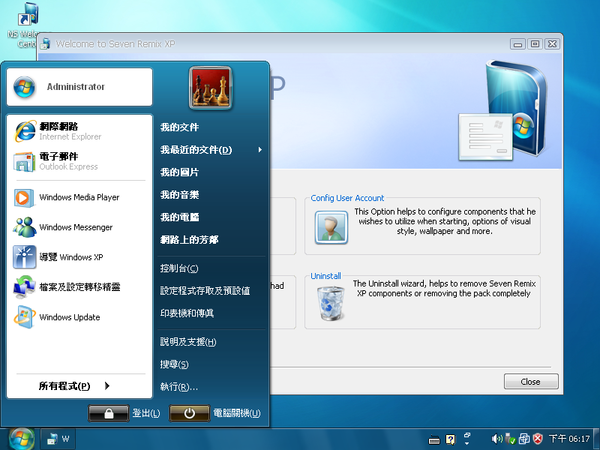Click the W taskbar window button
Image resolution: width=600 pixels, height=450 pixels.
[x=58, y=439]
